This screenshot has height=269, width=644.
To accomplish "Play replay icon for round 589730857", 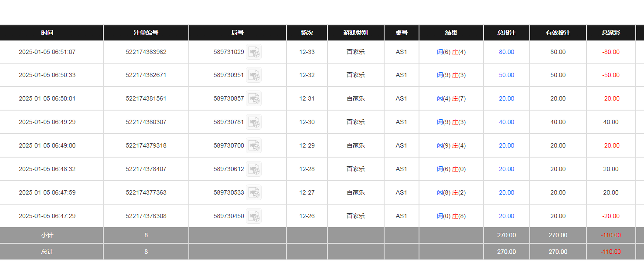I will pos(254,99).
